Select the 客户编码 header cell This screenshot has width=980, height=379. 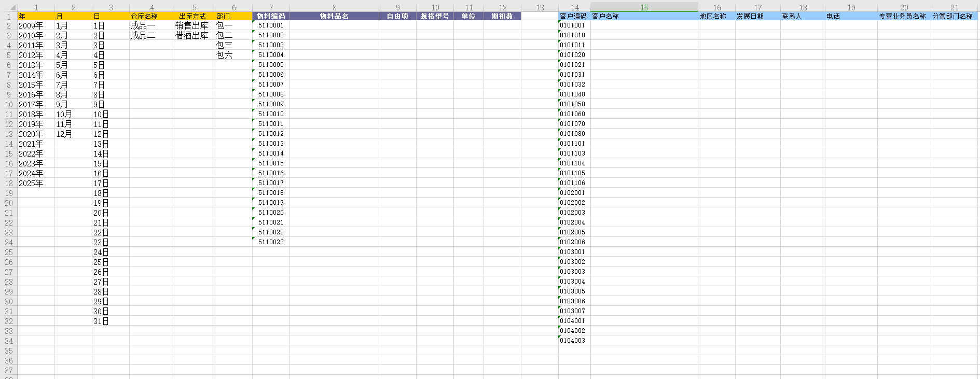[x=575, y=16]
